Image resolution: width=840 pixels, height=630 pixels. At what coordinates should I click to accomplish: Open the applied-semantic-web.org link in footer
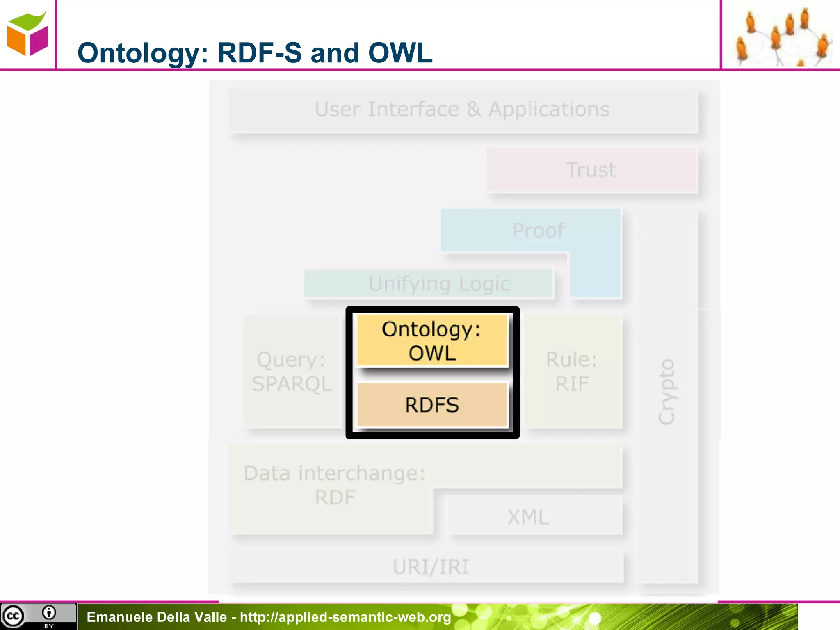tap(345, 617)
